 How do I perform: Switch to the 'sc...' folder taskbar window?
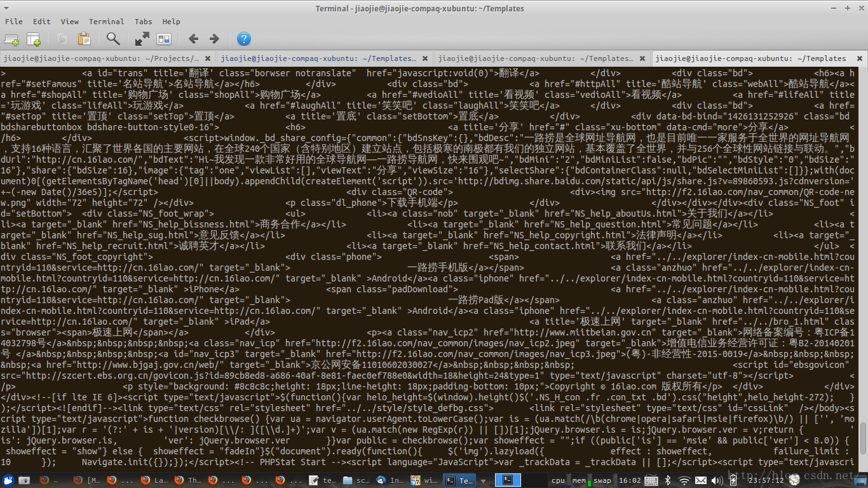coord(355,480)
